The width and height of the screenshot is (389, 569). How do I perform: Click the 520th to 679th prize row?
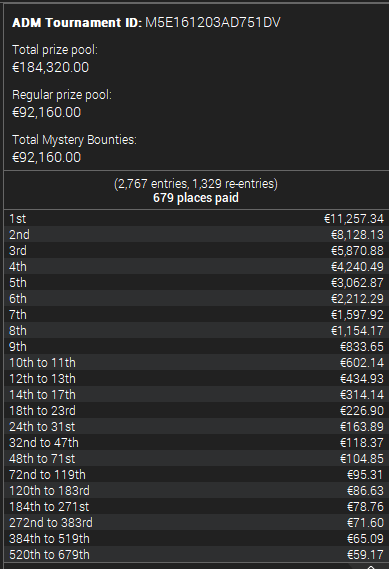coord(196,554)
